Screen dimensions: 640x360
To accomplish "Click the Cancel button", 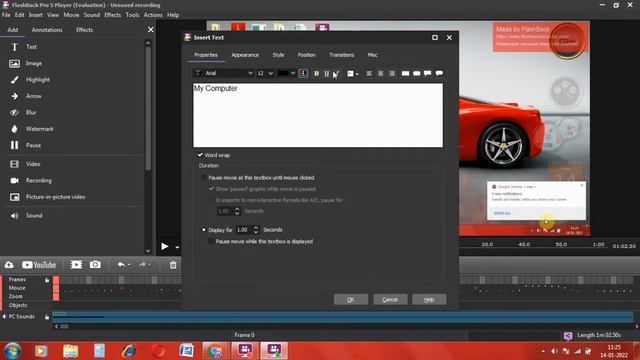I will click(390, 300).
